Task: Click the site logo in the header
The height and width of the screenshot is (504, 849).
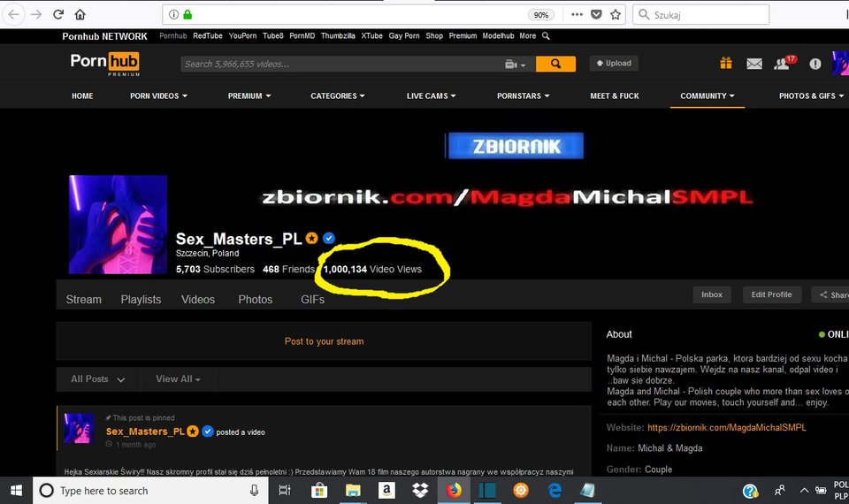Action: tap(105, 64)
